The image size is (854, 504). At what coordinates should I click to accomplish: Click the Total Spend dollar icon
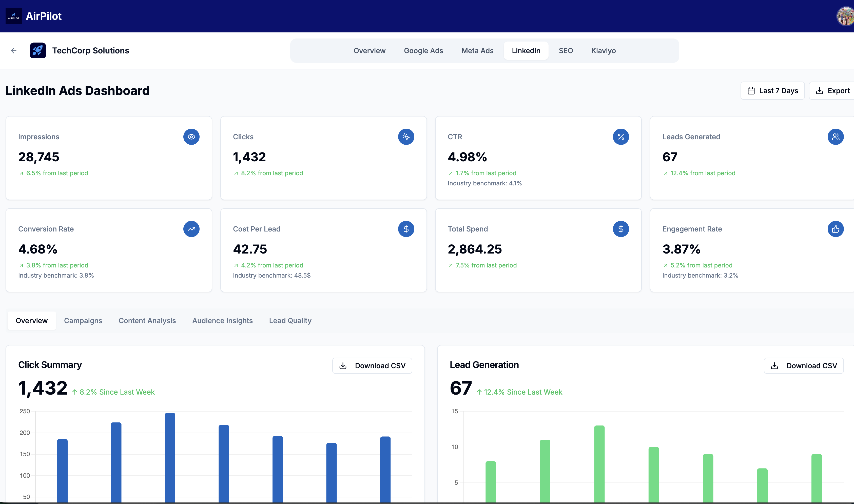coord(621,228)
